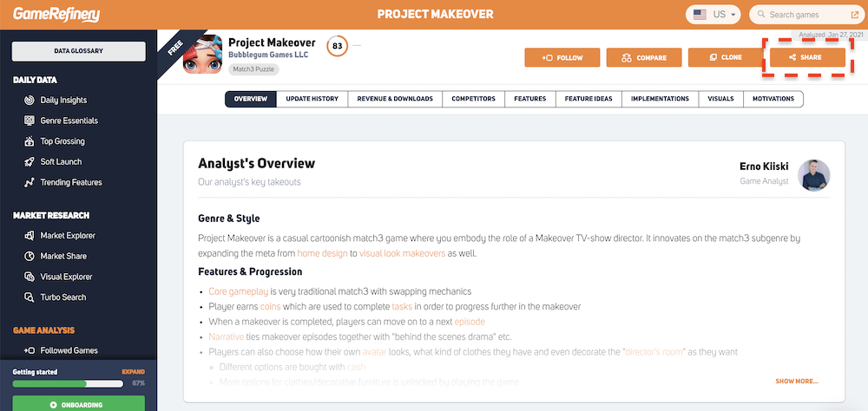The height and width of the screenshot is (411, 868).
Task: Click the Match3 Puzzle genre tag
Action: (254, 69)
